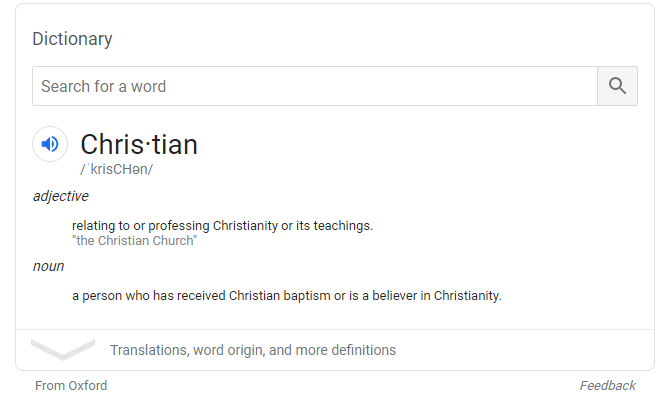Click the headword "Chris·tian"

pyautogui.click(x=139, y=144)
